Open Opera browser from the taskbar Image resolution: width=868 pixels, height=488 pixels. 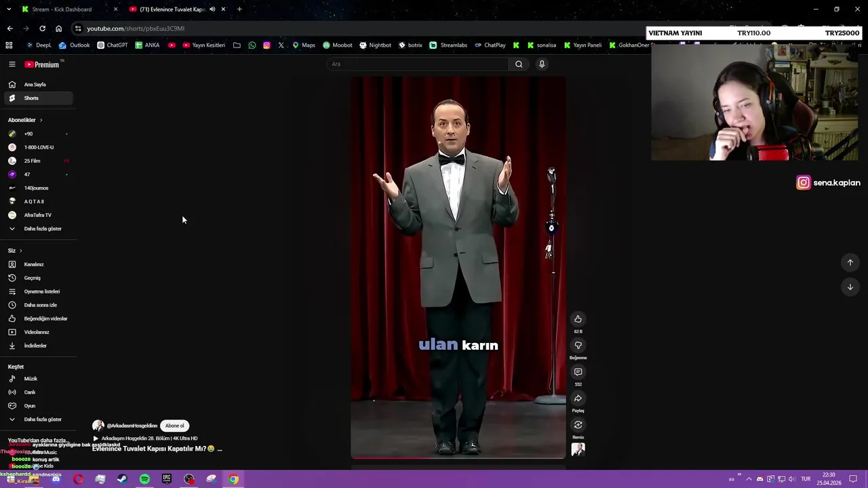pyautogui.click(x=79, y=479)
